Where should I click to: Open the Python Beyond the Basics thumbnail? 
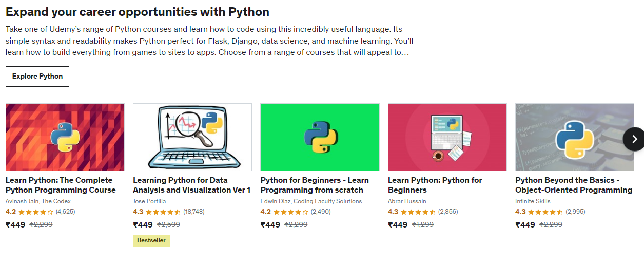[575, 137]
